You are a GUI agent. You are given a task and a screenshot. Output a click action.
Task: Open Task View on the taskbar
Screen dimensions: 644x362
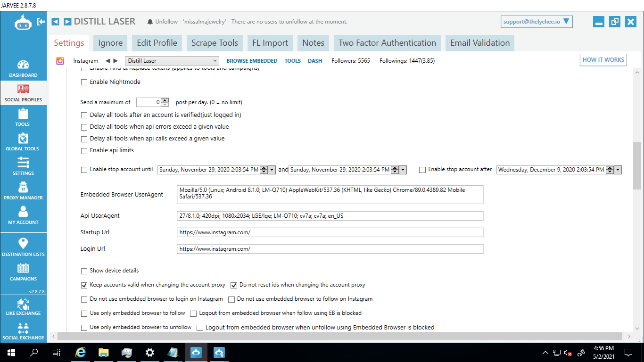(x=57, y=353)
